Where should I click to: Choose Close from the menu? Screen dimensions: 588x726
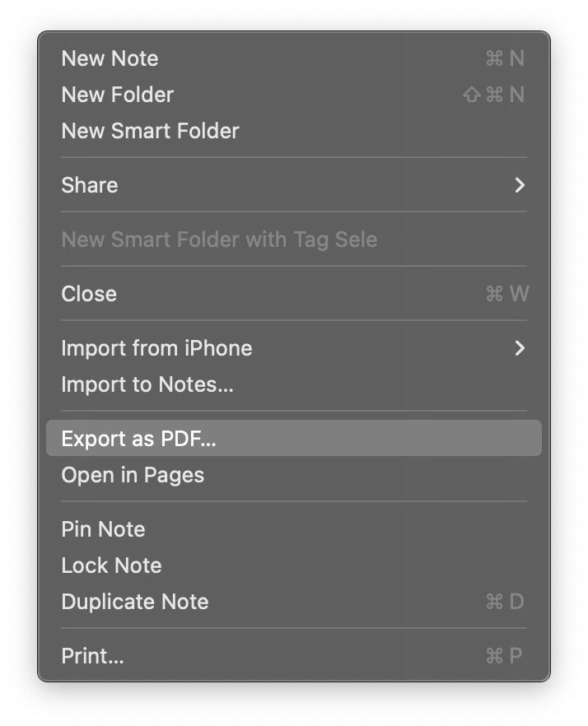(294, 294)
